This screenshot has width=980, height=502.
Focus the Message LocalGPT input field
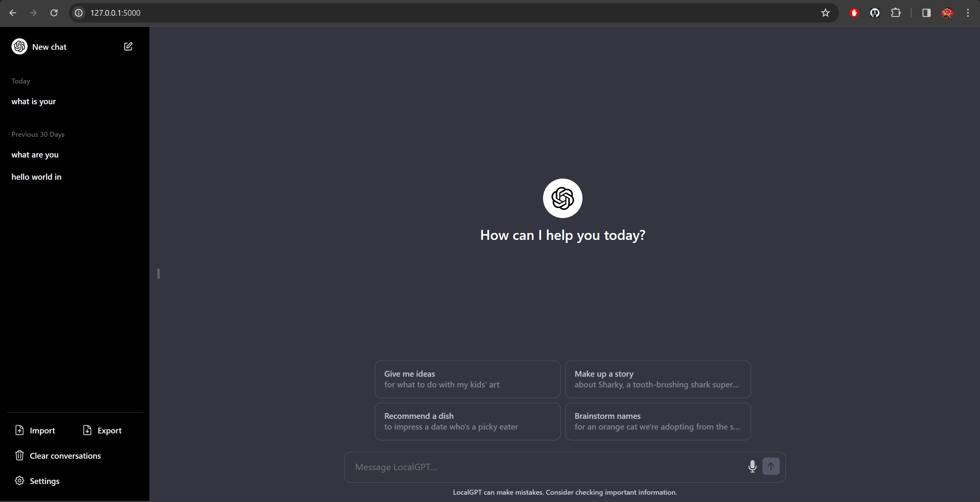tap(548, 467)
